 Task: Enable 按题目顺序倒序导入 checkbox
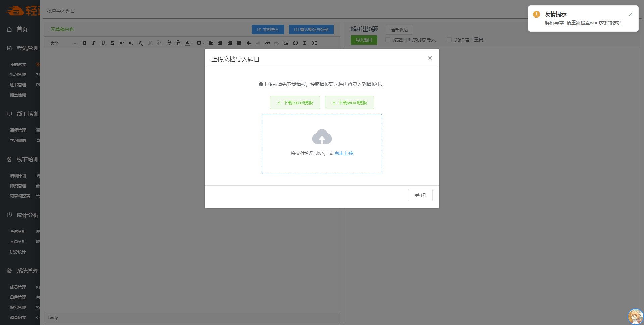click(x=388, y=40)
